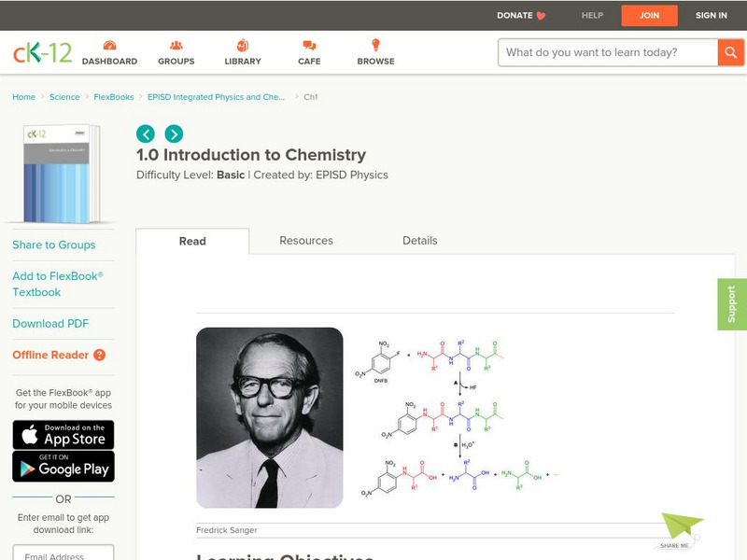Click the FlexBook cover thumbnail
This screenshot has height=560, width=747.
click(62, 173)
